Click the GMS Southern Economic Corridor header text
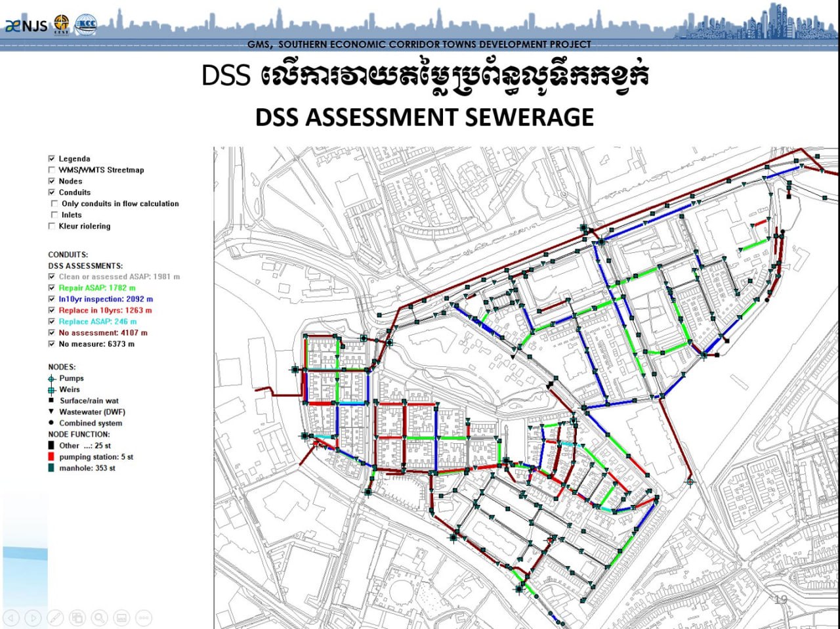The width and height of the screenshot is (840, 629). tap(419, 44)
